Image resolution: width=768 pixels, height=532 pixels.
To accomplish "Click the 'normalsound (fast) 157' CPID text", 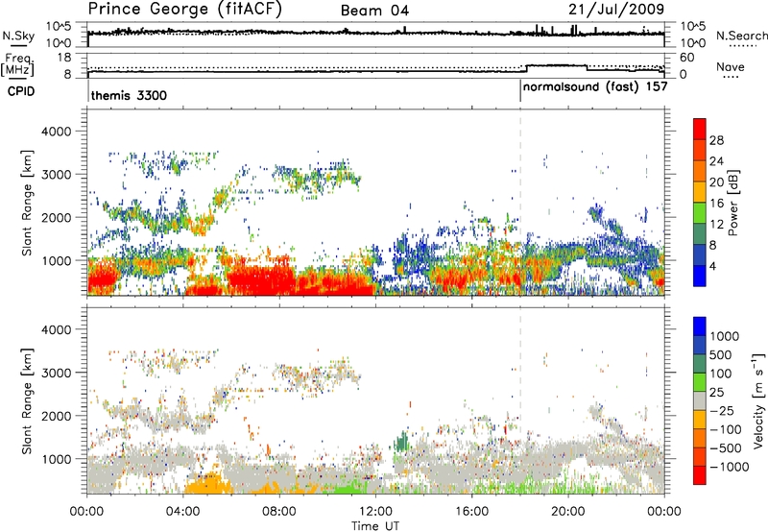I will [595, 87].
